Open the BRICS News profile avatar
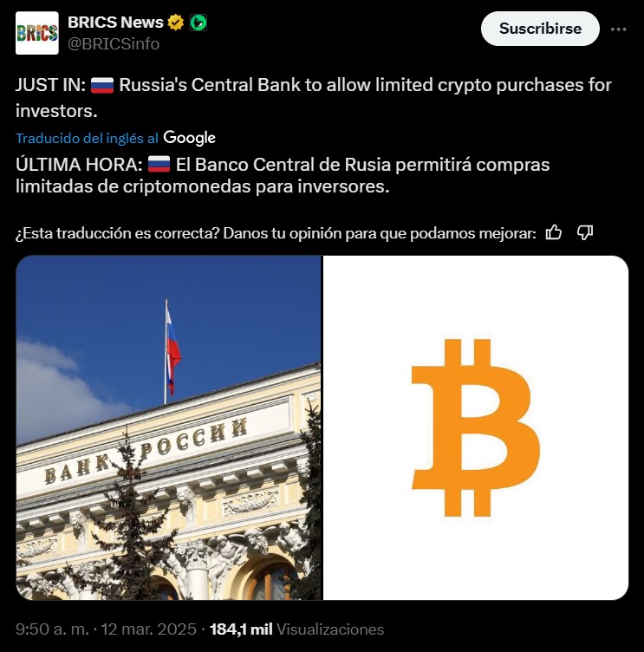 coord(37,33)
